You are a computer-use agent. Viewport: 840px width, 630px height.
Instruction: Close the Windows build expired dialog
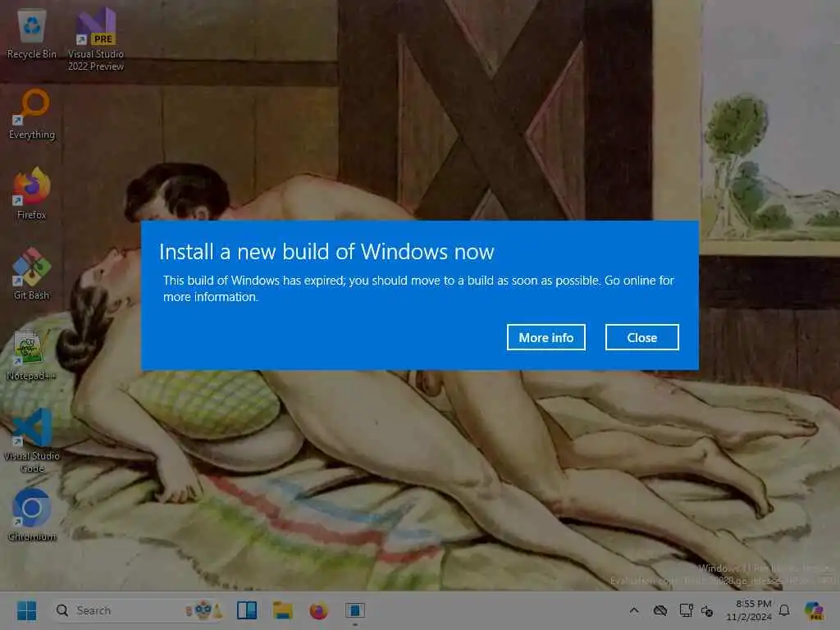point(641,337)
